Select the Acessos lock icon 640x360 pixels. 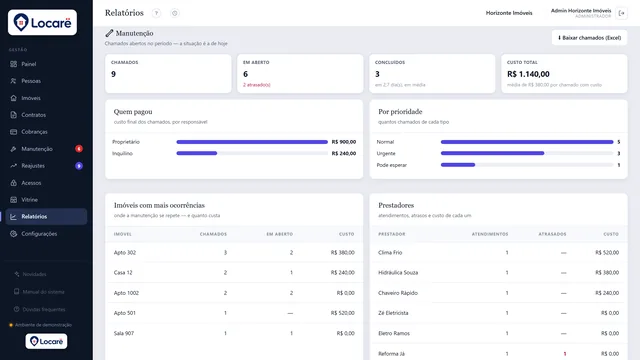[x=13, y=183]
